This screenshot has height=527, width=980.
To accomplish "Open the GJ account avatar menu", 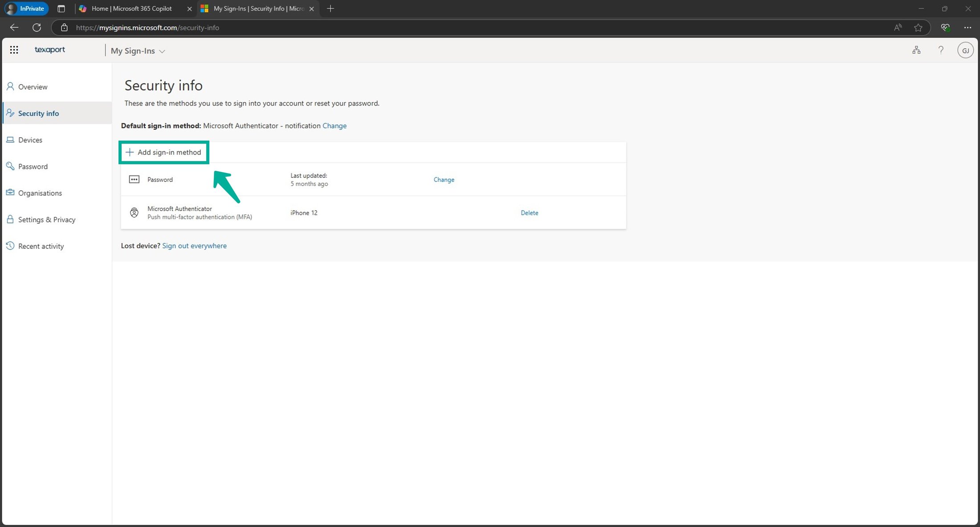I will pyautogui.click(x=965, y=50).
